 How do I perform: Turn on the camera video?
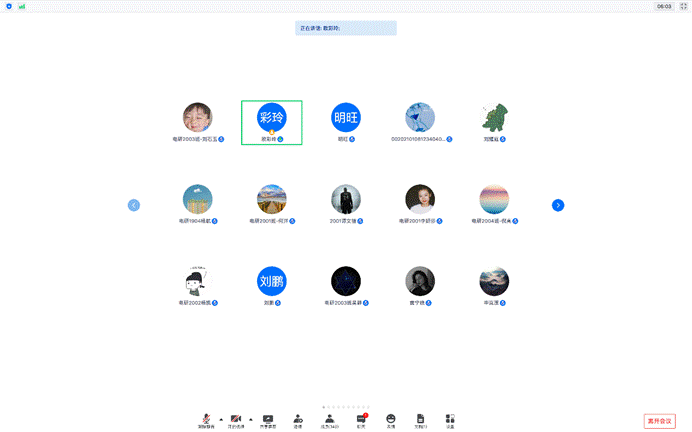click(236, 419)
